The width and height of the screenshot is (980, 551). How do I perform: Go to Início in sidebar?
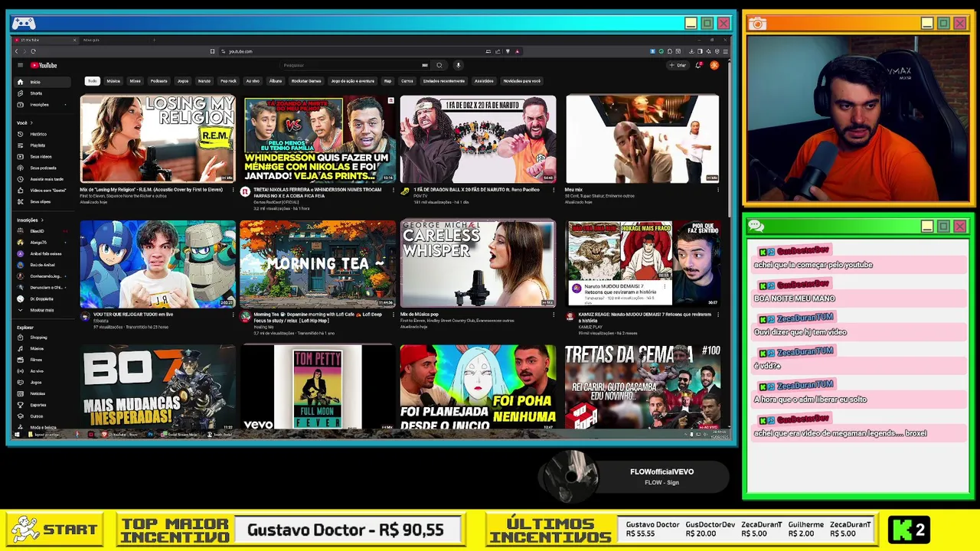42,82
